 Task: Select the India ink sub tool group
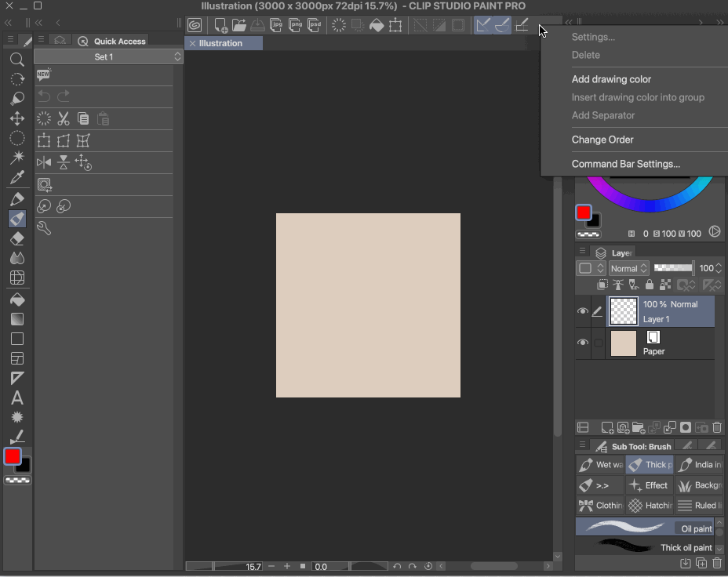click(700, 465)
